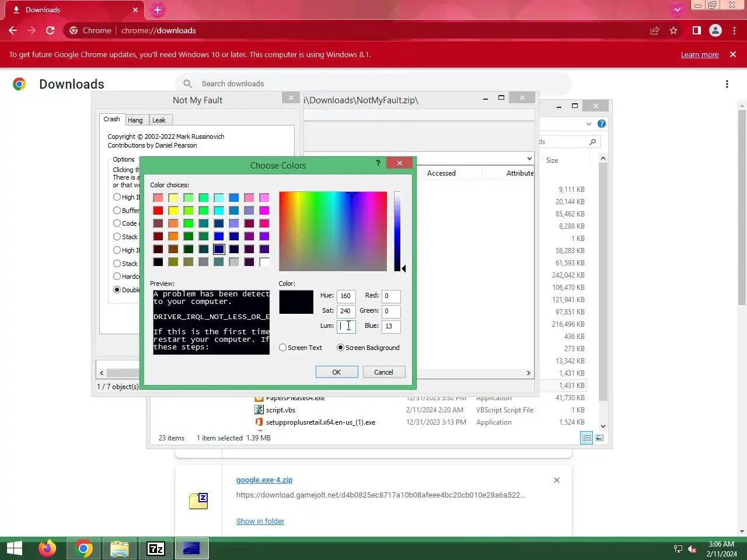Click the magnifier icon in Search downloads
The height and width of the screenshot is (560, 747).
tap(187, 83)
